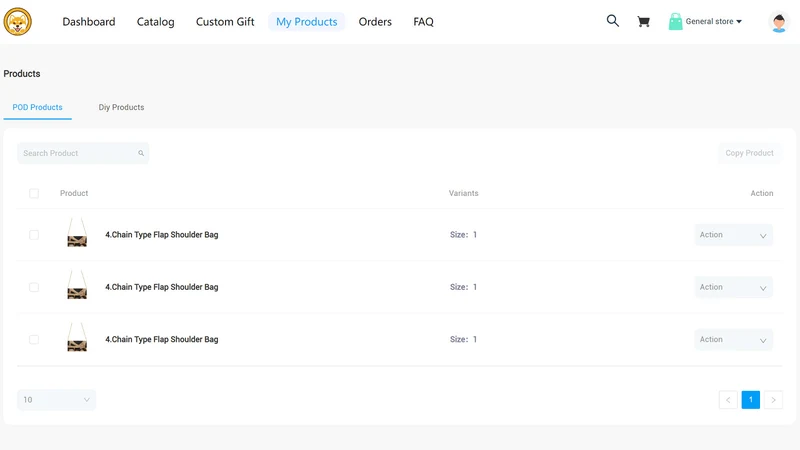Screen dimensions: 800x450
Task: Open Action dropdown for second product row
Action: [733, 287]
